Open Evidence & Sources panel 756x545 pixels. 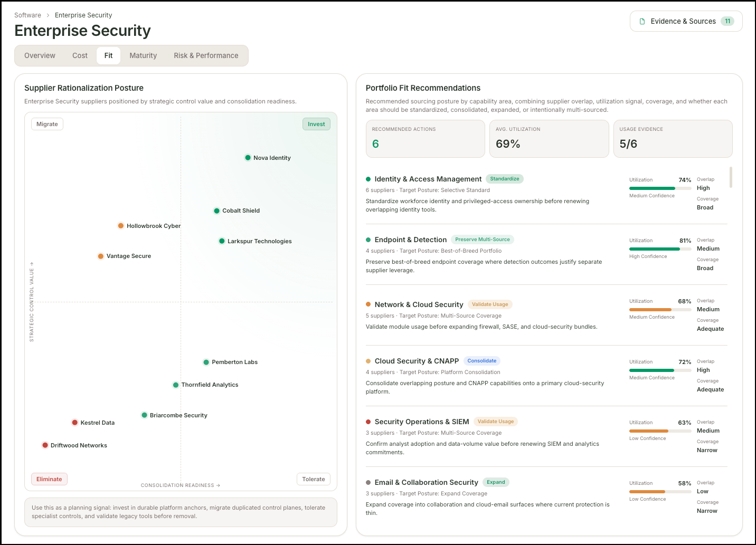(x=686, y=21)
